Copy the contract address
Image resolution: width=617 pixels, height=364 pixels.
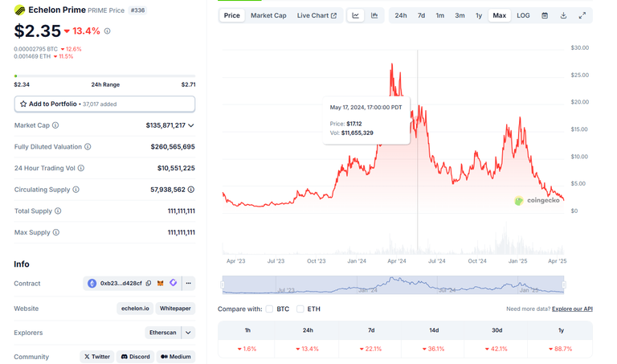pos(149,284)
